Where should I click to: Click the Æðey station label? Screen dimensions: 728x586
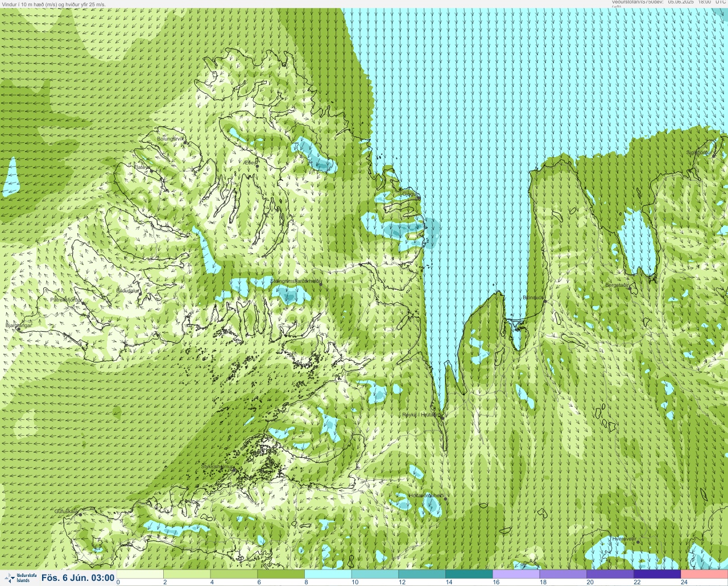250,163
